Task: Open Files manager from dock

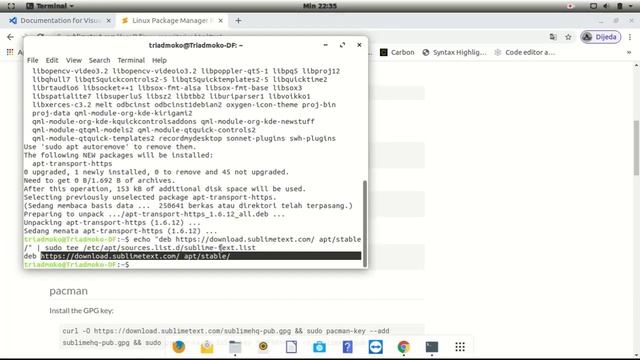Action: [x=235, y=347]
